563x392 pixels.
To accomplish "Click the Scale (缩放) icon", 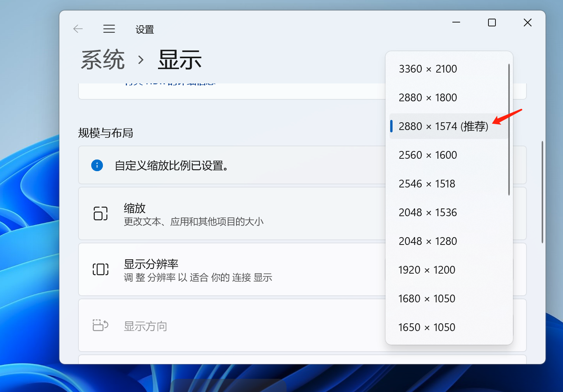I will pos(101,213).
